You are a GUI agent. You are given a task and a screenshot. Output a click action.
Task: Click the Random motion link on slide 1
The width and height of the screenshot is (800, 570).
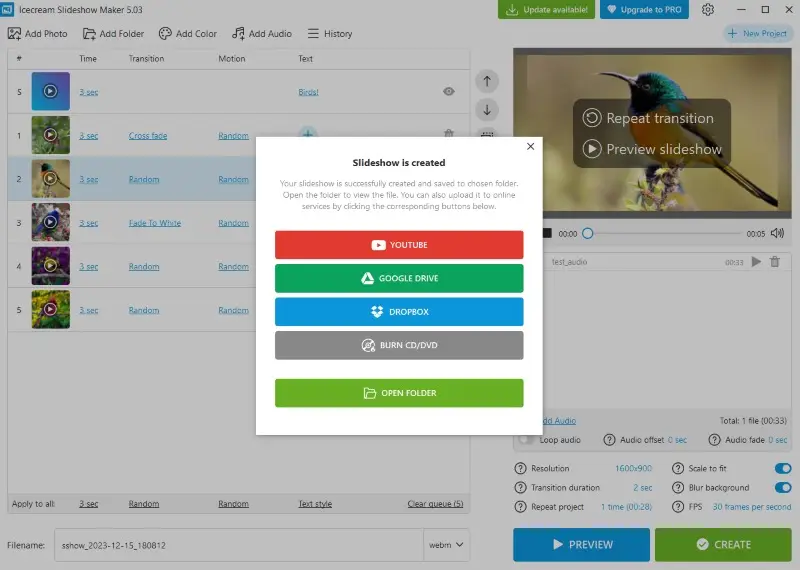(x=233, y=136)
